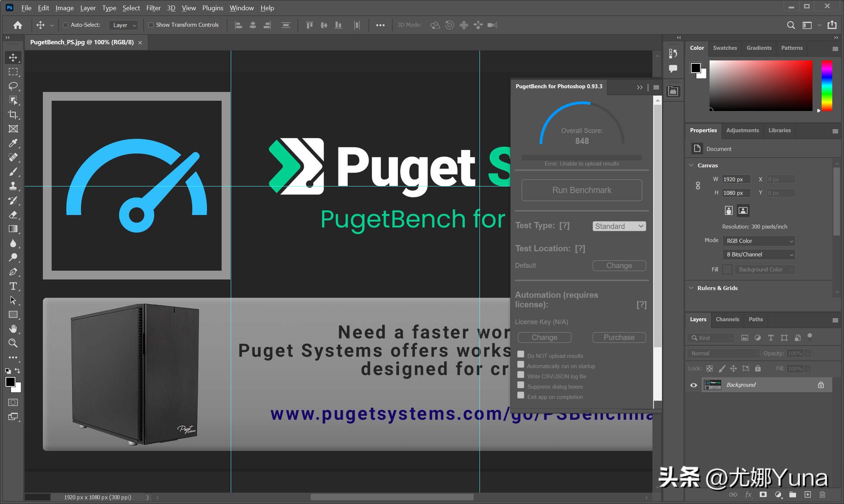844x504 pixels.
Task: Open the Filter menu
Action: pos(153,8)
